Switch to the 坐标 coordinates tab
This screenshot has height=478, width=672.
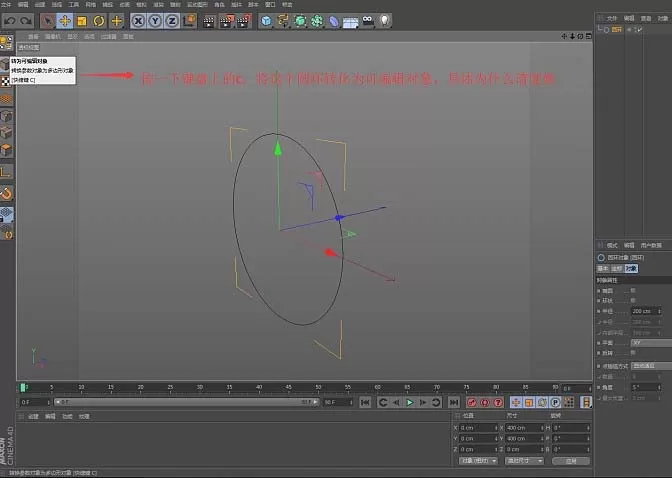click(616, 268)
